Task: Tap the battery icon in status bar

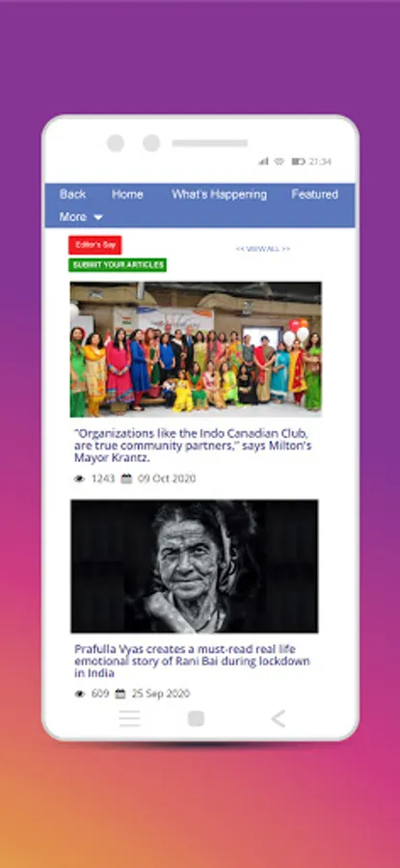Action: click(299, 162)
